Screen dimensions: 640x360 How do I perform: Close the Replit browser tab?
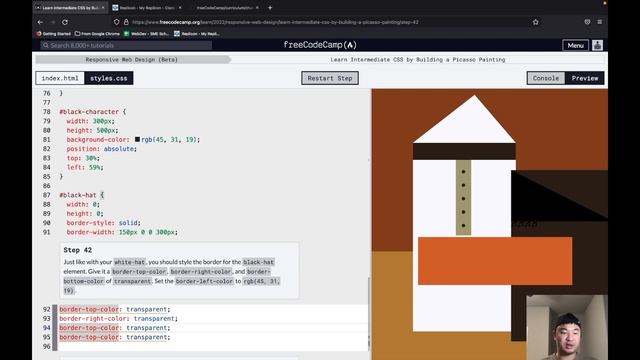click(180, 7)
